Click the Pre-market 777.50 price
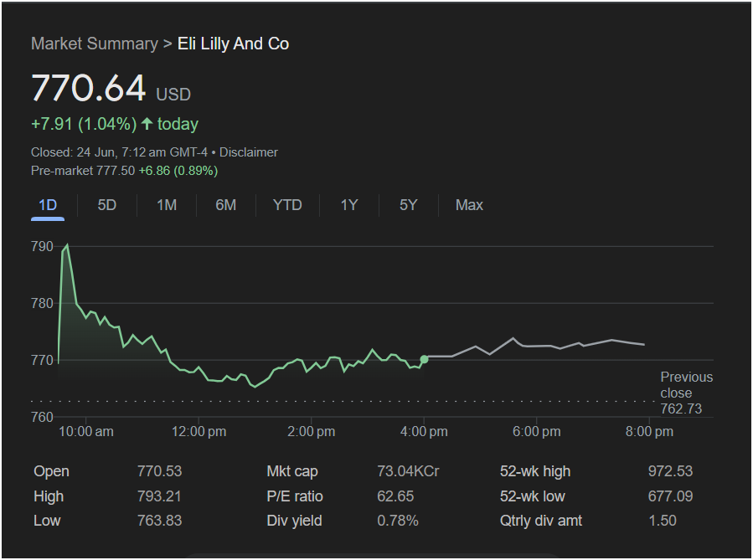The height and width of the screenshot is (560, 753). pos(83,171)
